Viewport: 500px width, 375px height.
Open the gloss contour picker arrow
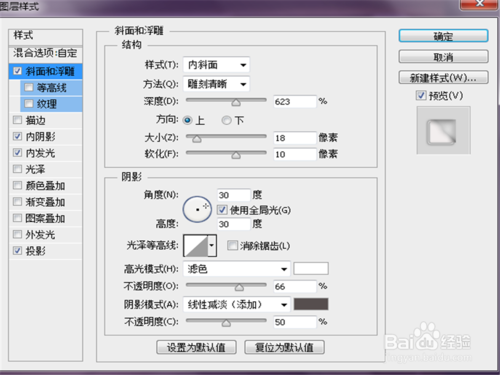(x=212, y=246)
